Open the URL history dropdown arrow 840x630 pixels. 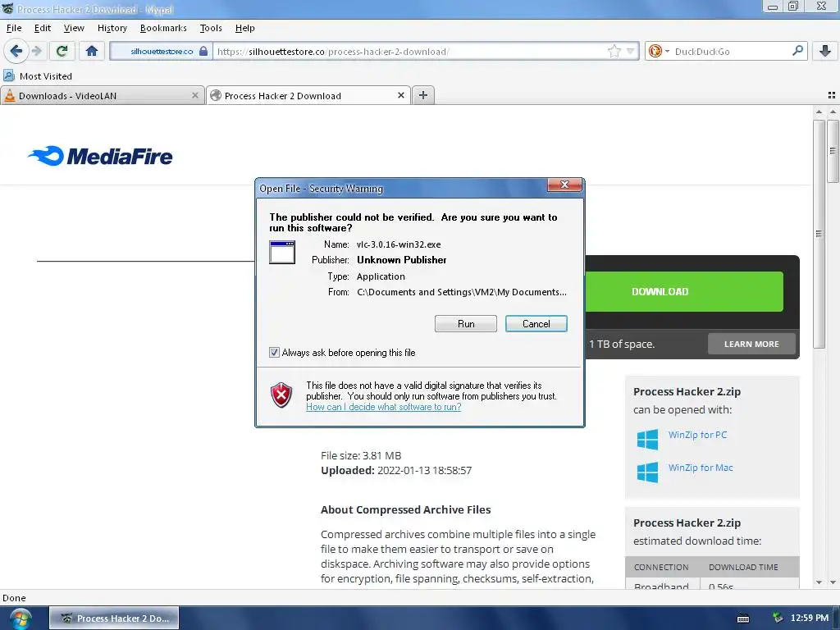pyautogui.click(x=631, y=52)
